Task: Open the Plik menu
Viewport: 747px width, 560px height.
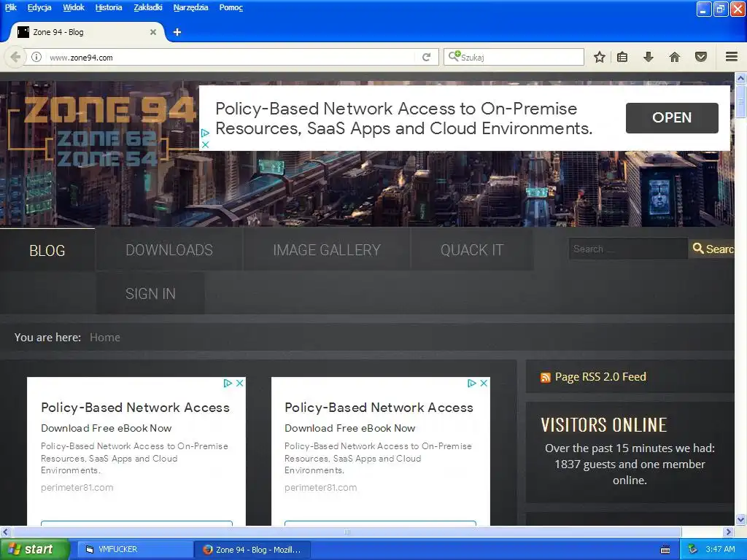Action: [x=10, y=7]
